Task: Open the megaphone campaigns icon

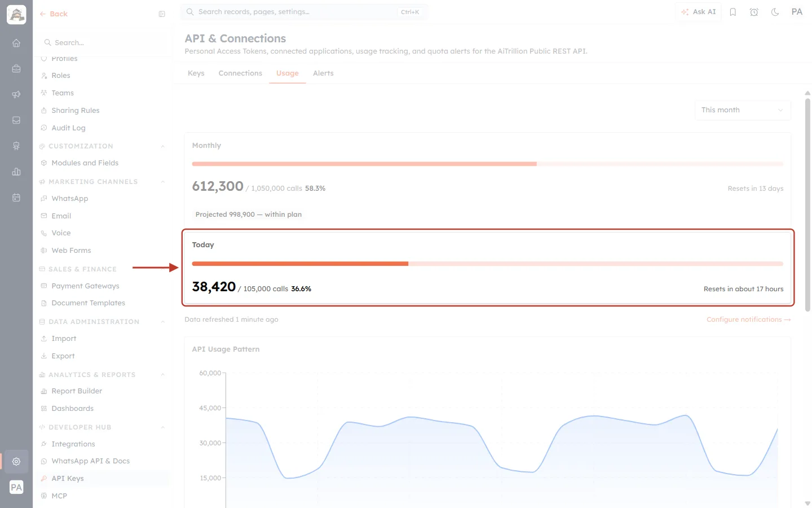Action: click(16, 94)
